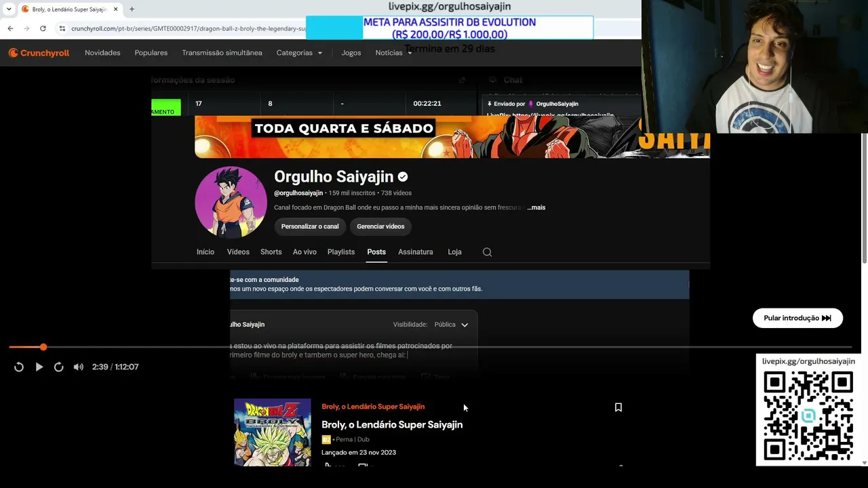Rewind the video with the back-skip icon
868x488 pixels.
[19, 367]
